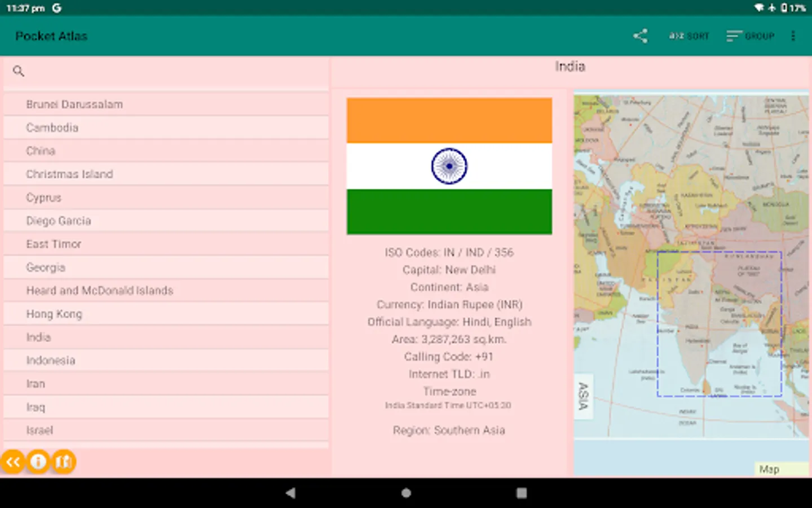The height and width of the screenshot is (508, 812).
Task: Tap the Android home navigation button
Action: 406,493
